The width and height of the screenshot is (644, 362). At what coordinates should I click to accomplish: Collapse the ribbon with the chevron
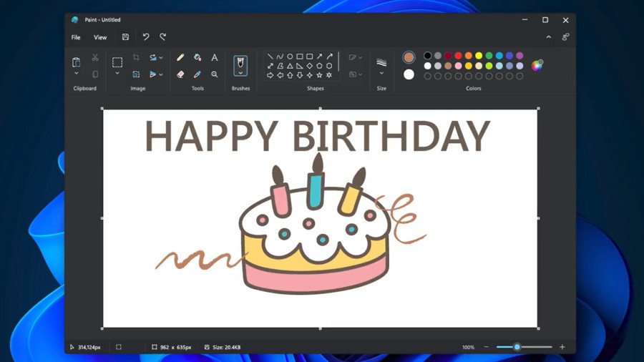(x=549, y=37)
